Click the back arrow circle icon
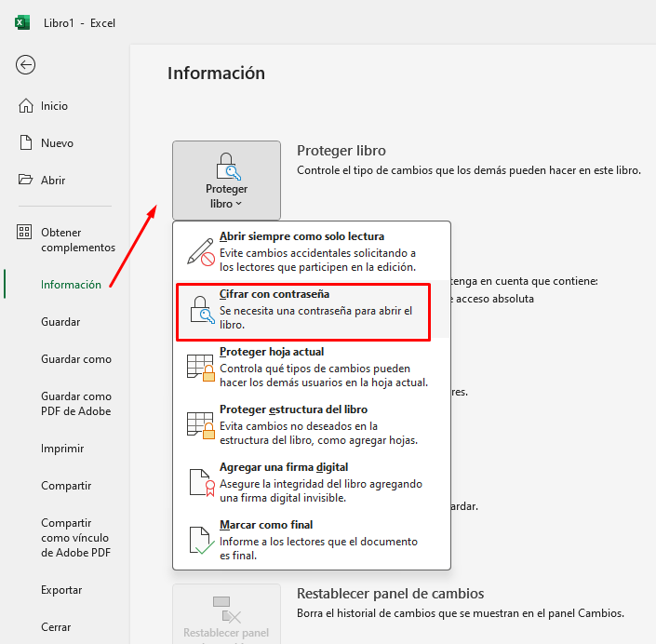Viewport: 656px width, 644px height. click(x=26, y=64)
